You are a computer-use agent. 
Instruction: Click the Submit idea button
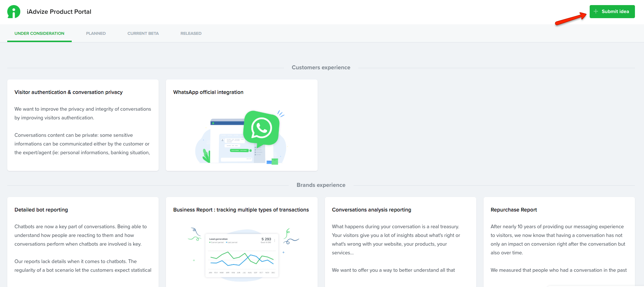(x=612, y=12)
